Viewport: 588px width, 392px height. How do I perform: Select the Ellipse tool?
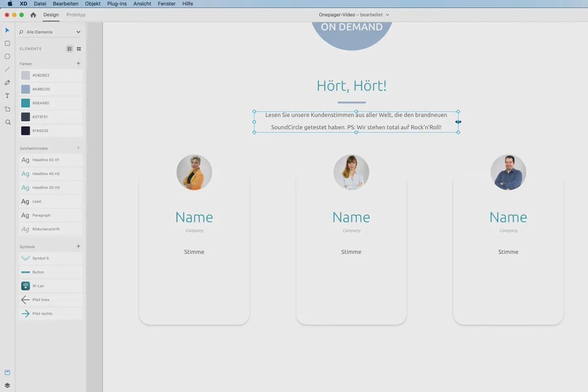point(7,56)
